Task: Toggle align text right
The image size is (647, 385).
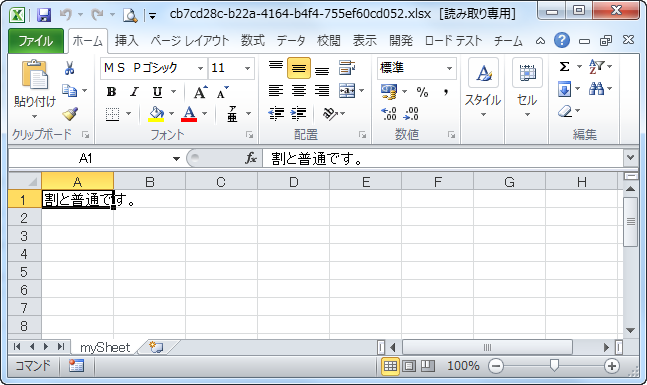Action: 322,91
